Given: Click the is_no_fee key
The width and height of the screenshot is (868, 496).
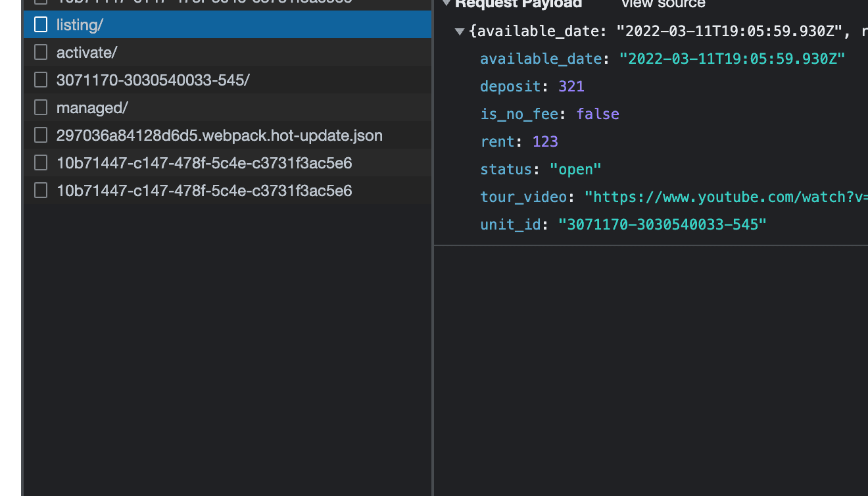Looking at the screenshot, I should [519, 114].
